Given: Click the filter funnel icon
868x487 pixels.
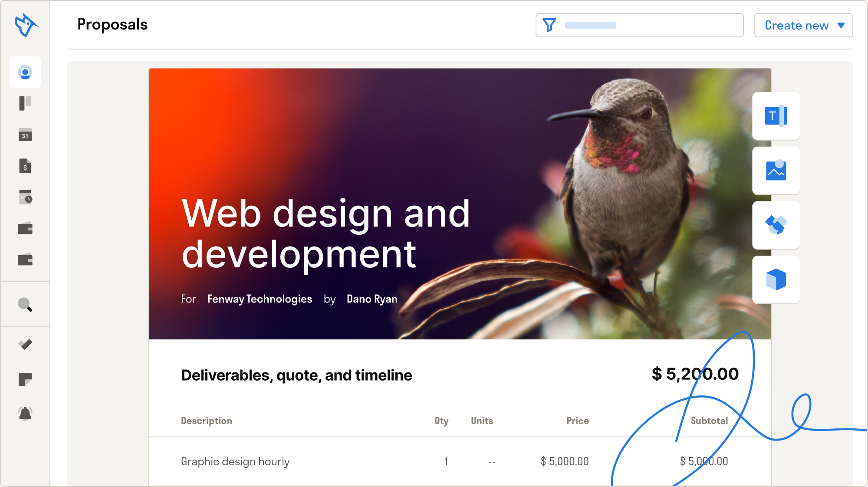Looking at the screenshot, I should coord(549,25).
